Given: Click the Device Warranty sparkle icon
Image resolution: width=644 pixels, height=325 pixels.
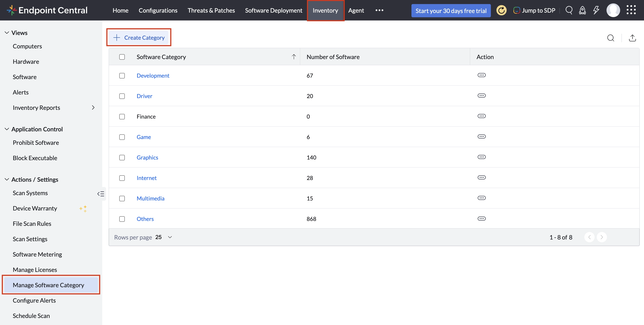Looking at the screenshot, I should 83,209.
